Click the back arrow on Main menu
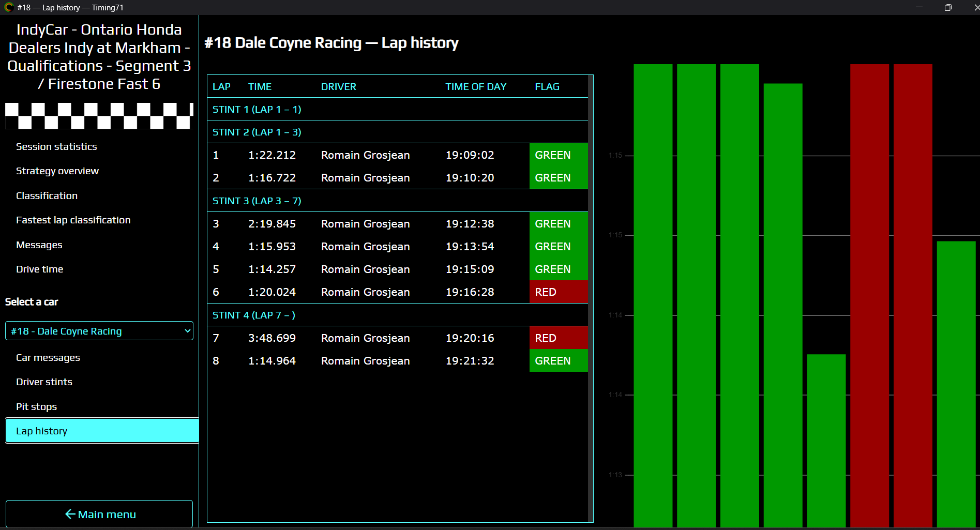980x530 pixels. (70, 514)
